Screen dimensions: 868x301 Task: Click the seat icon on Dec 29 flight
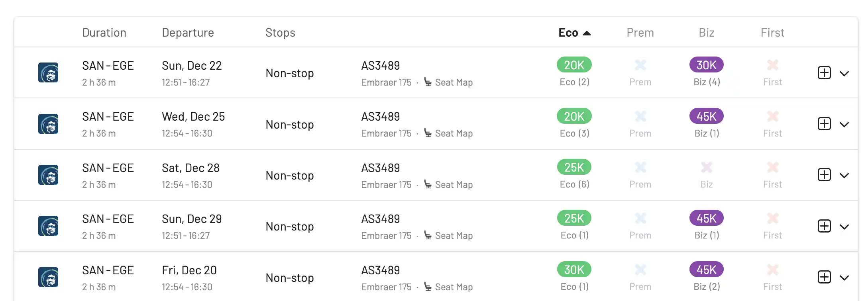click(x=428, y=235)
